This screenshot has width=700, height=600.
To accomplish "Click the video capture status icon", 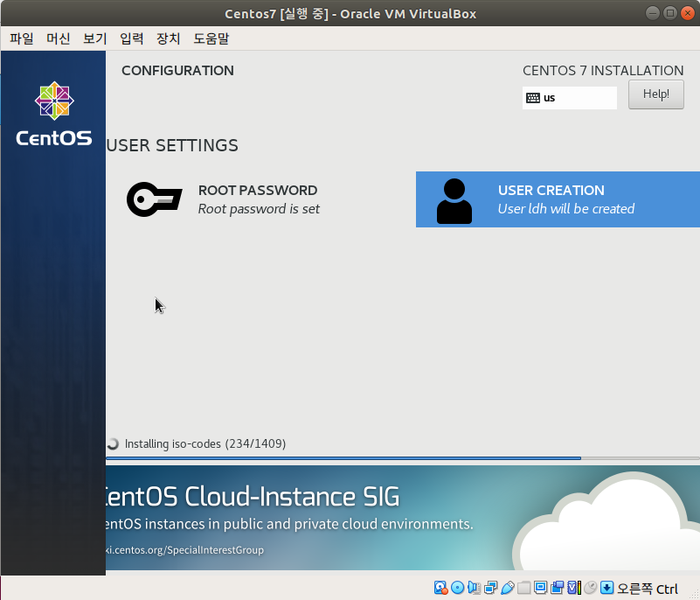I will (x=558, y=588).
